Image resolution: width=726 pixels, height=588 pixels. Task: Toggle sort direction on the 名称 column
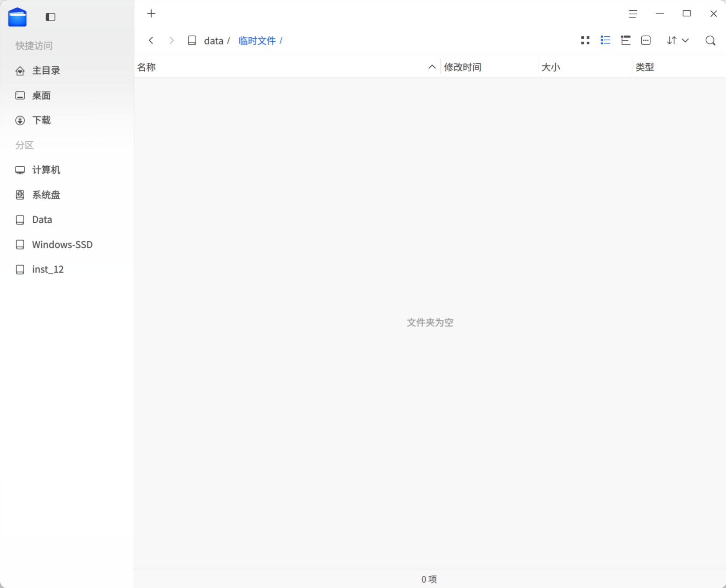(x=431, y=66)
